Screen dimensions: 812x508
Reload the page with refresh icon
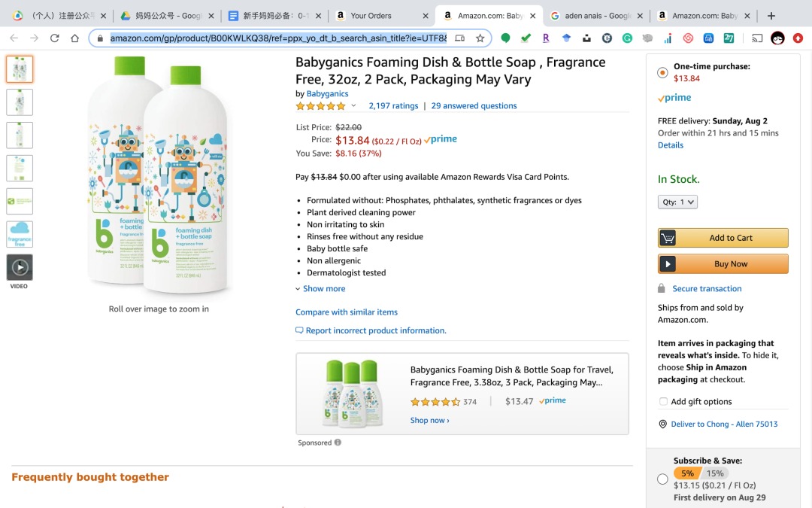click(x=54, y=38)
